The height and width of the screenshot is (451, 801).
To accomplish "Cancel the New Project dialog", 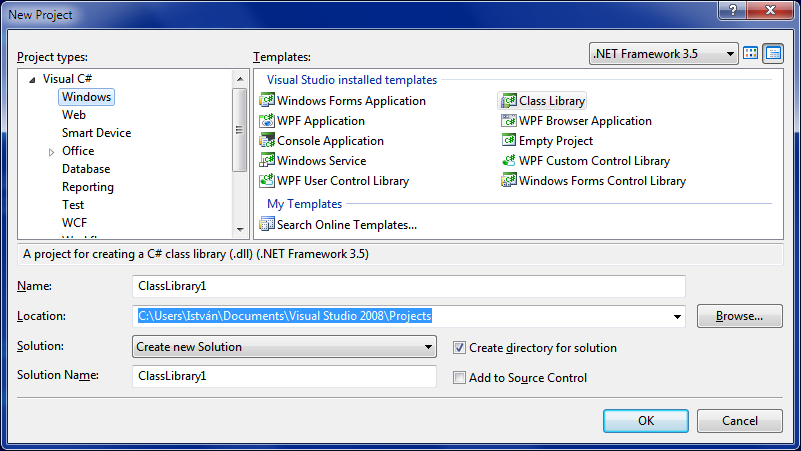I will coord(740,421).
